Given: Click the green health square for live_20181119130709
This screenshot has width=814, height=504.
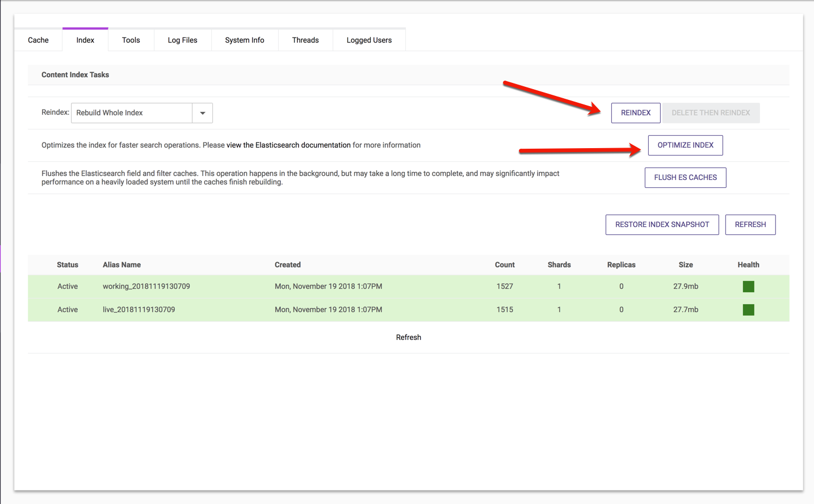Looking at the screenshot, I should click(748, 310).
